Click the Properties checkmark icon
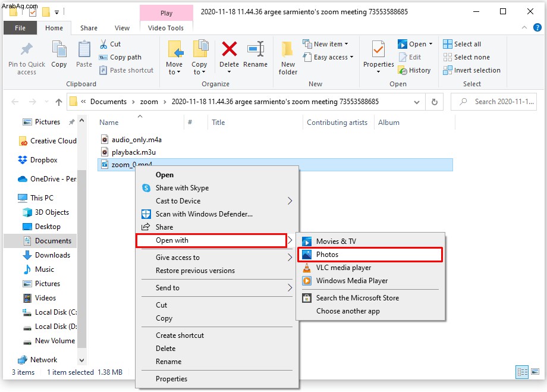Screen dimensions: 547x392 (x=378, y=49)
